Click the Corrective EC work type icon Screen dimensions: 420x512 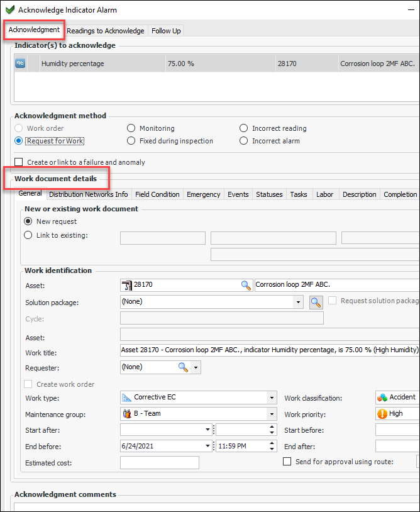pyautogui.click(x=126, y=398)
